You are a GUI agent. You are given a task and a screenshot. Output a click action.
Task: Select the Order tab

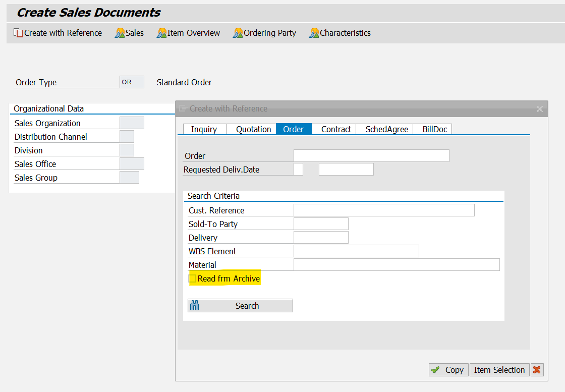coord(294,129)
